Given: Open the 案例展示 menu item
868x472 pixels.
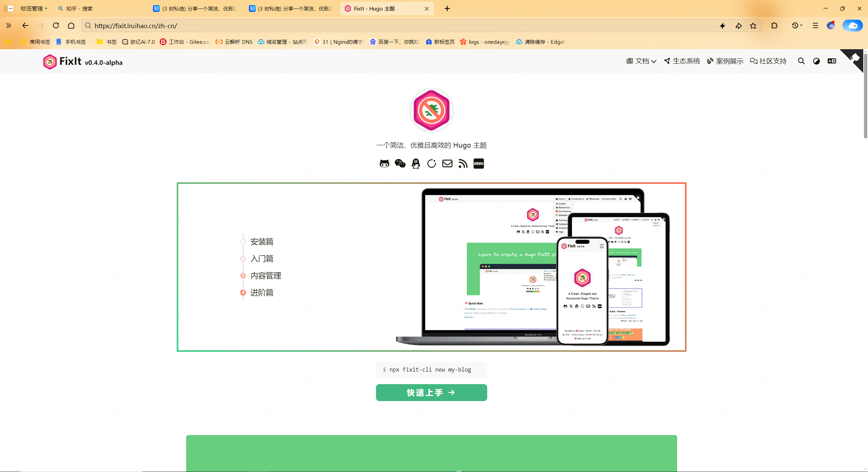Looking at the screenshot, I should point(725,61).
